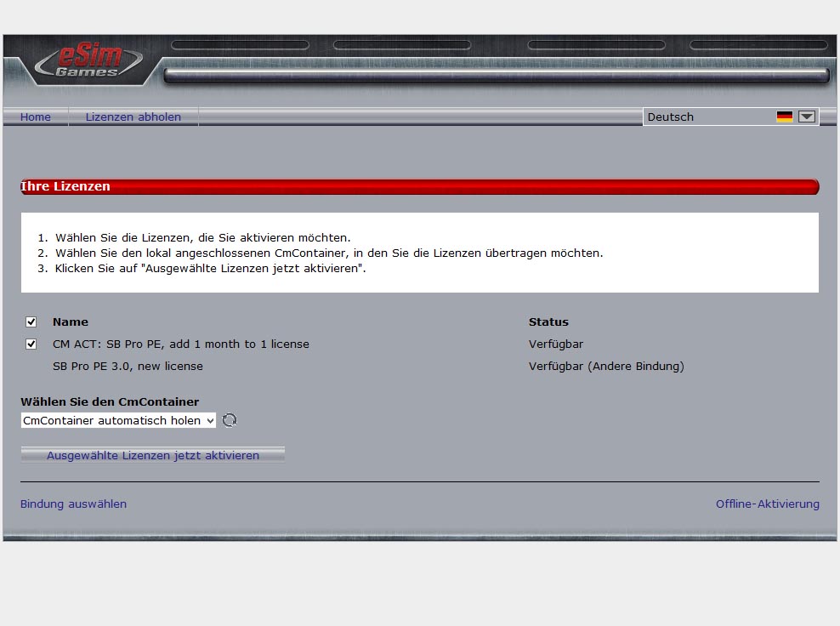Click 'CM ACT: SB Pro PE, add 1 month to 1 license'

coord(180,344)
